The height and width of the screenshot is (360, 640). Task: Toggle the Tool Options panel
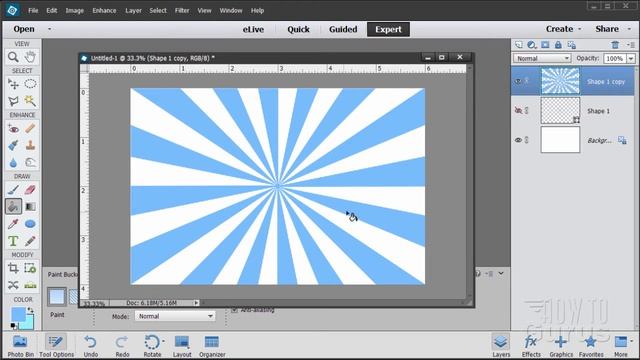56,346
